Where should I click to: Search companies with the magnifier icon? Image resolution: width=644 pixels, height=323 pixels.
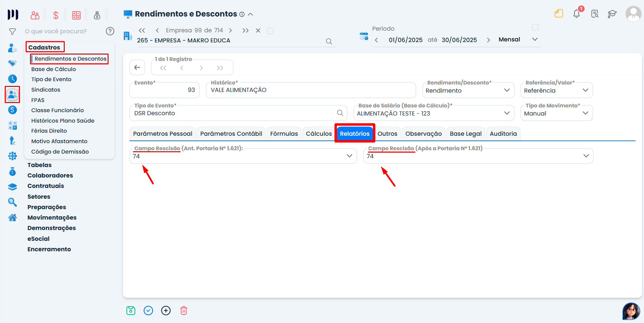click(x=329, y=41)
